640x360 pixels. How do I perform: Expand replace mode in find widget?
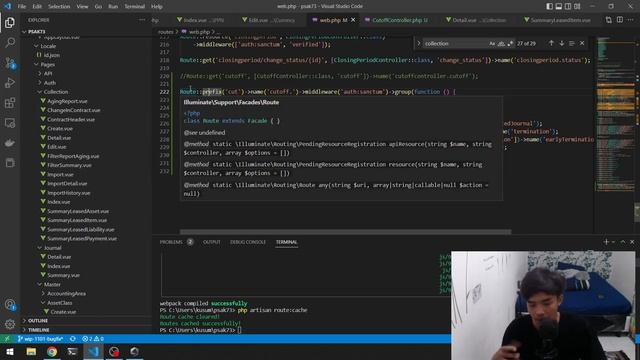[x=418, y=43]
